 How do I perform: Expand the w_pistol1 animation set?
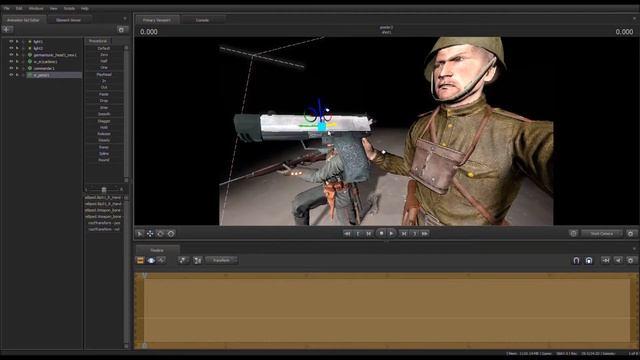pyautogui.click(x=23, y=75)
